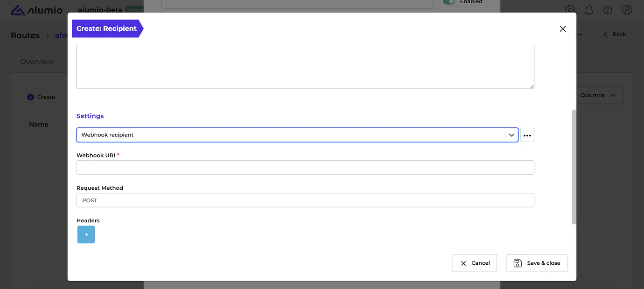Viewport: 644px width, 289px height.
Task: Open the settings gear icon in header
Action: click(x=569, y=10)
